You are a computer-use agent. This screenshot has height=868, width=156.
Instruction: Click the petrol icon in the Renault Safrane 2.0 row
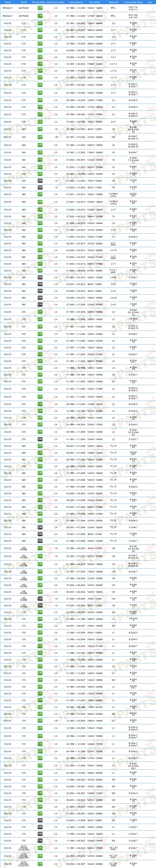40,8
